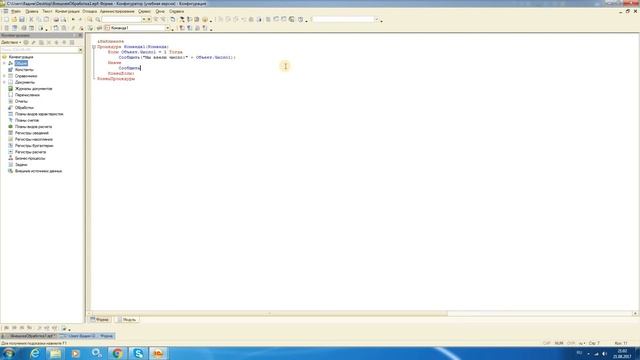The height and width of the screenshot is (360, 640).
Task: Open the Сервис menu
Action: point(144,11)
